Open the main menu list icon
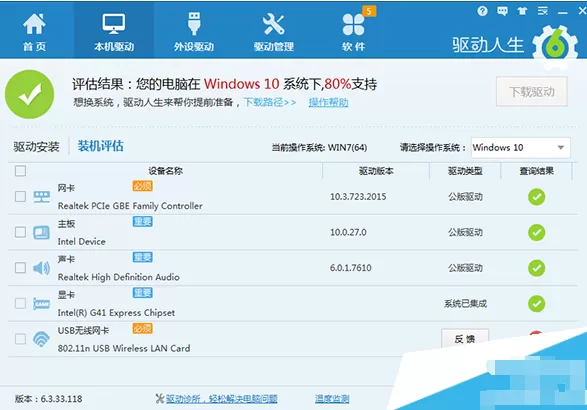Image resolution: width=587 pixels, height=410 pixels. click(x=542, y=11)
